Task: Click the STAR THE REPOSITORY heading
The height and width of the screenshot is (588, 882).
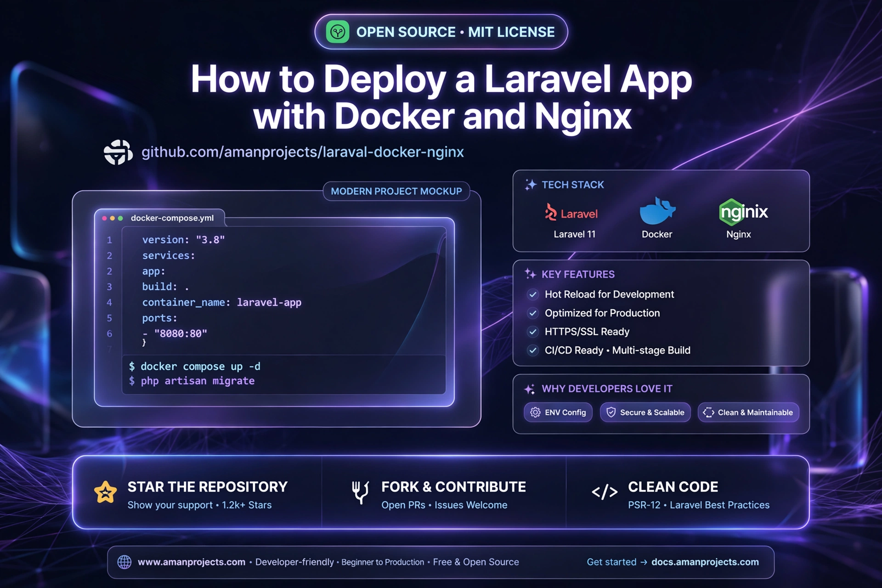Action: 208,487
